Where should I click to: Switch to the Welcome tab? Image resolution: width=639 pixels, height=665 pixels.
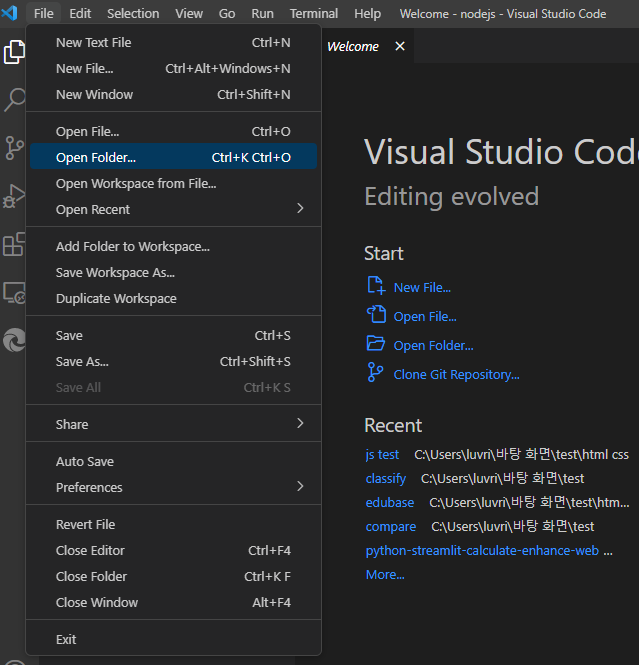coord(353,46)
